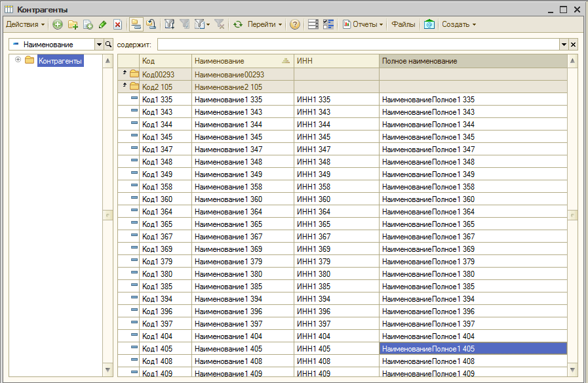Open the Перейти menu
Image resolution: width=588 pixels, height=383 pixels.
pyautogui.click(x=265, y=24)
